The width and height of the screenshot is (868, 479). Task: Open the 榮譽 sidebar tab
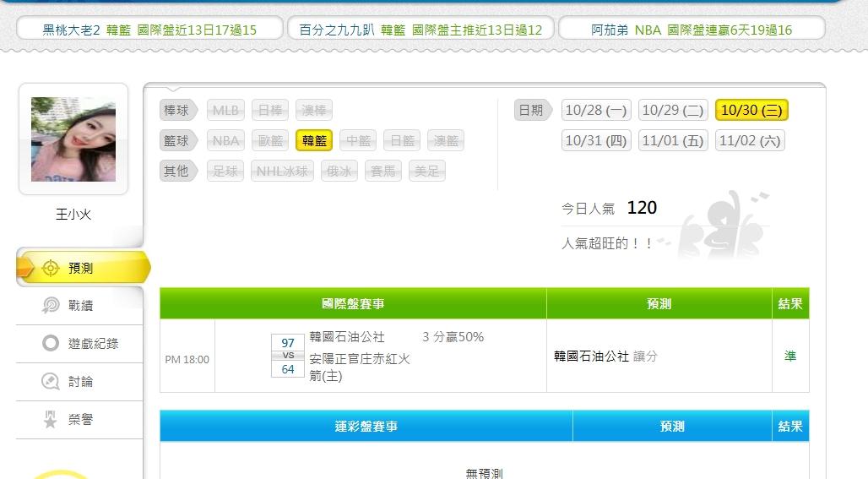pyautogui.click(x=79, y=420)
